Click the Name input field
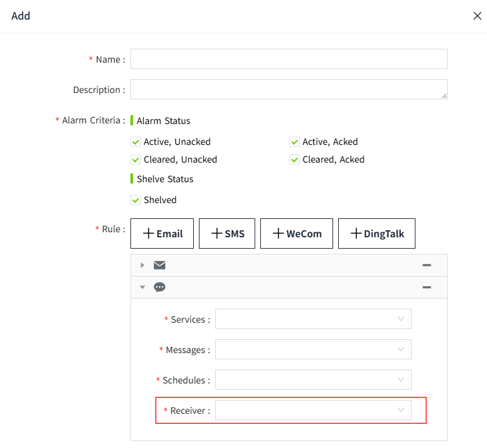487x448 pixels. [x=289, y=59]
